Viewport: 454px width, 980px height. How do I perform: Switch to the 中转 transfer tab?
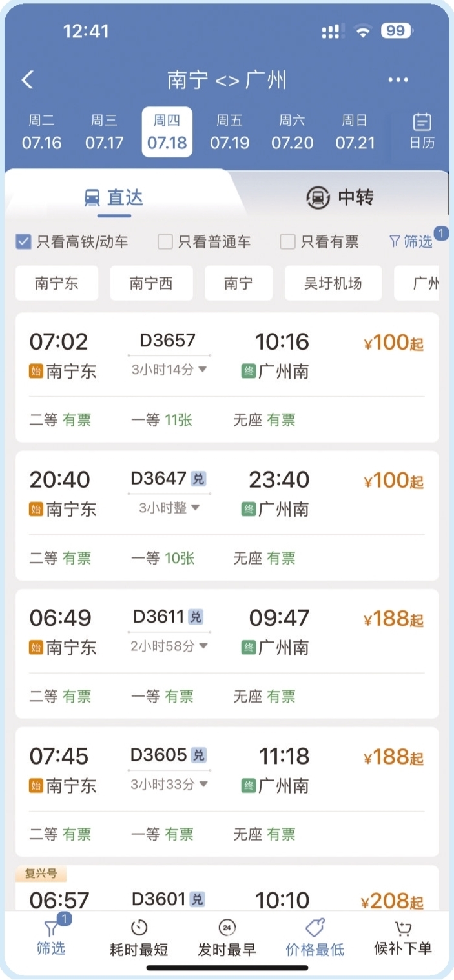coord(340,197)
